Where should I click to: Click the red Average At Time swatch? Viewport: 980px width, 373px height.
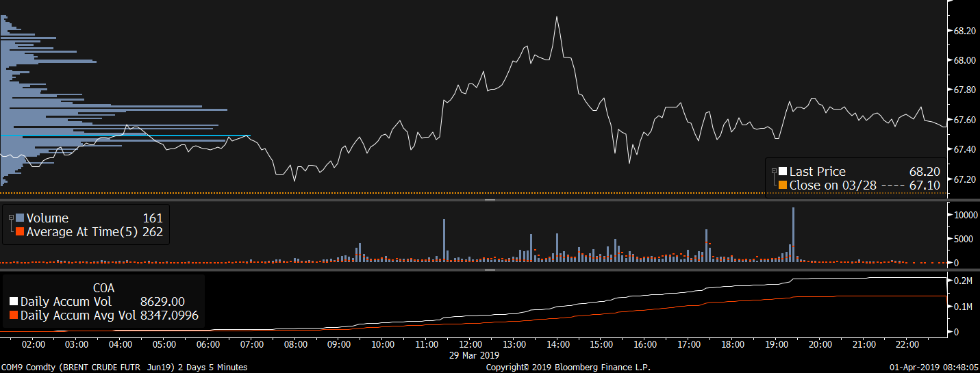[x=20, y=232]
